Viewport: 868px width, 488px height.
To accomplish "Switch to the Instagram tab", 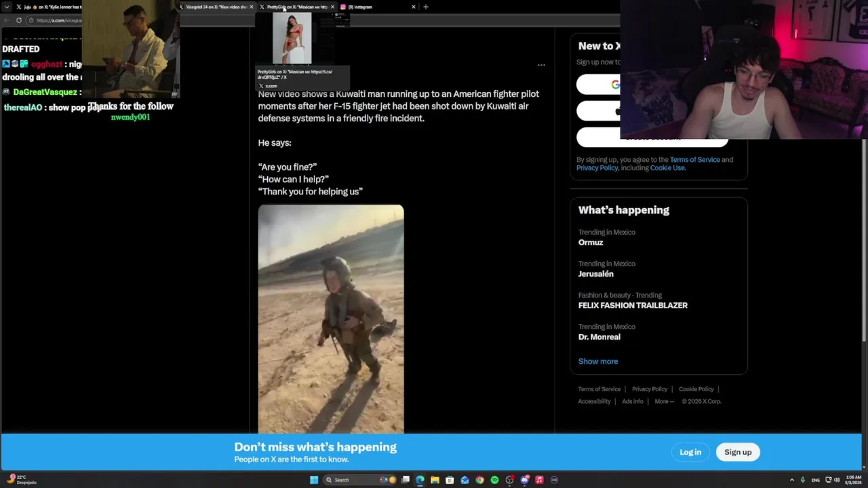I will (x=378, y=7).
